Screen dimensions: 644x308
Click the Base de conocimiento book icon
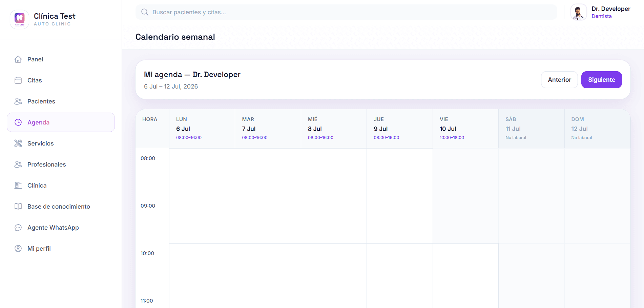(x=18, y=207)
